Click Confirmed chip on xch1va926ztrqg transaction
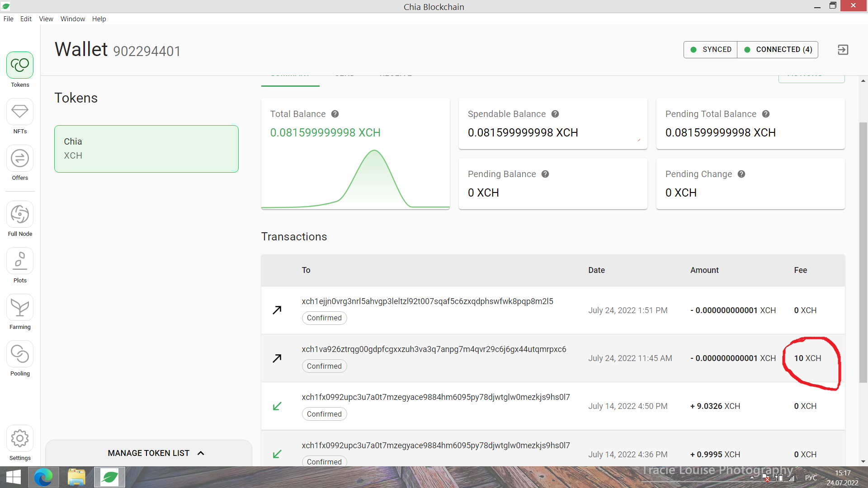The height and width of the screenshot is (488, 868). (x=324, y=366)
